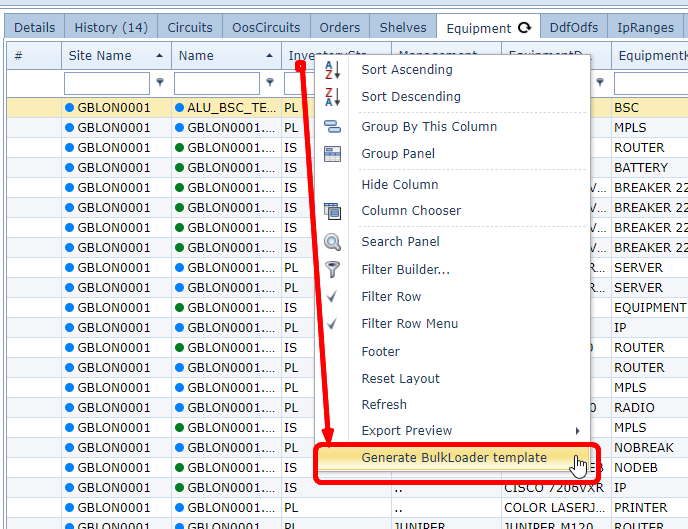Click the Sort Ascending A-Z icon

pyautogui.click(x=333, y=70)
